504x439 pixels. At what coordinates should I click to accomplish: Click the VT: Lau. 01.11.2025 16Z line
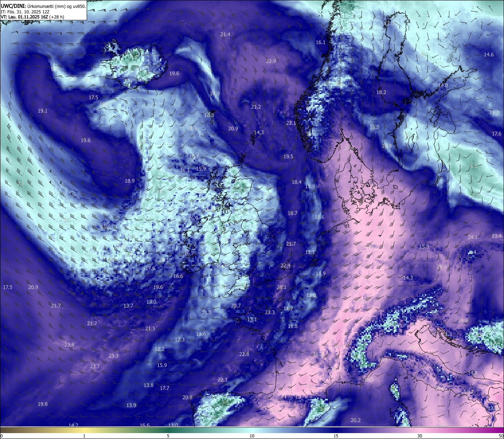point(32,17)
